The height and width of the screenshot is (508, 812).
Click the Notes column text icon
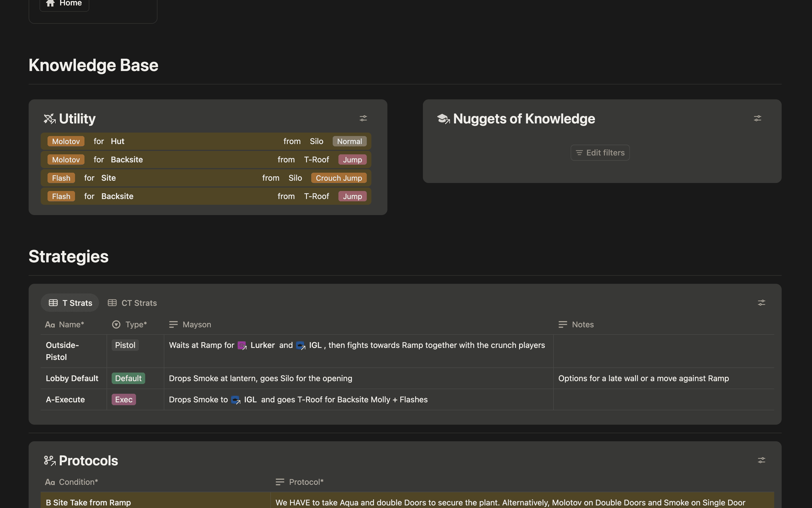tap(563, 324)
